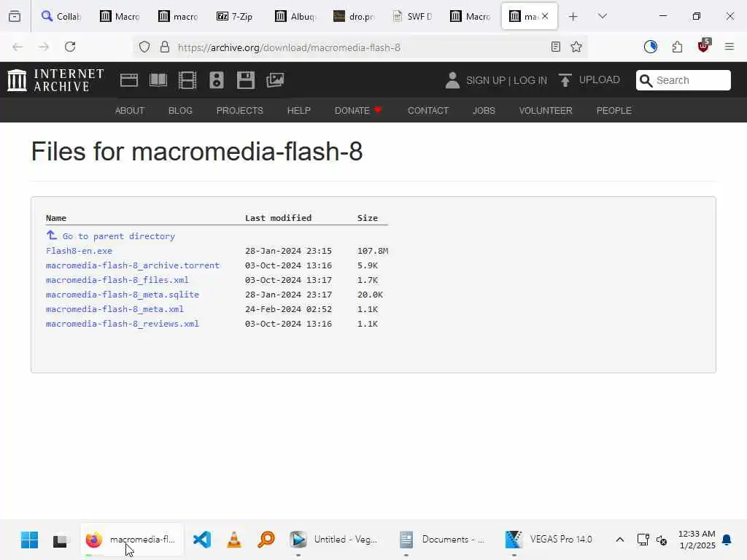Click the taskbar clock and date

[x=697, y=540]
